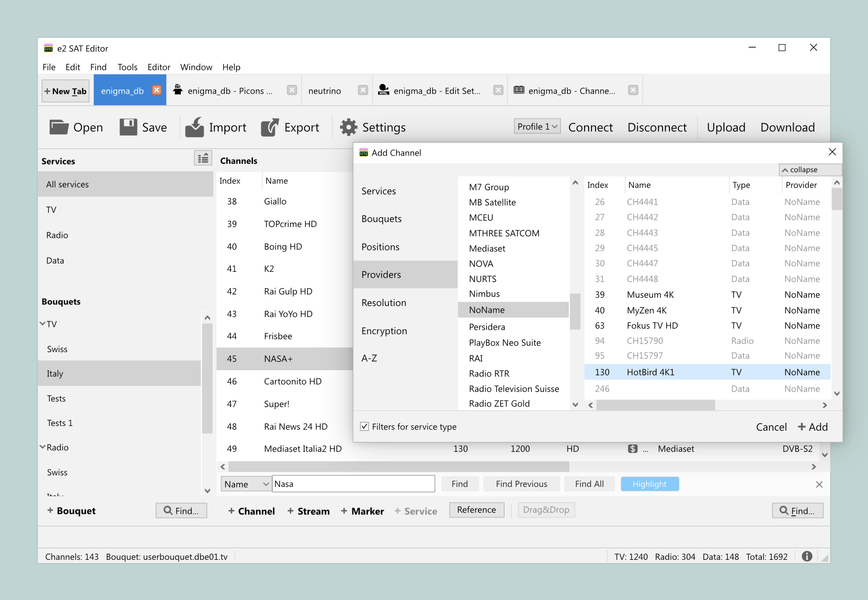Click Download in the toolbar

coord(788,127)
